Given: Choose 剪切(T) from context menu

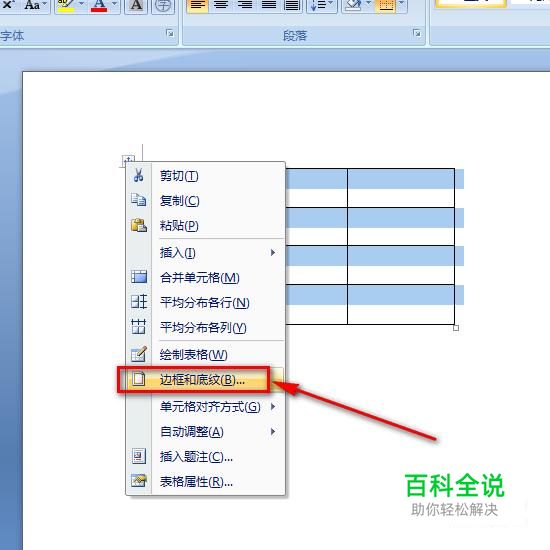Looking at the screenshot, I should coord(205,176).
